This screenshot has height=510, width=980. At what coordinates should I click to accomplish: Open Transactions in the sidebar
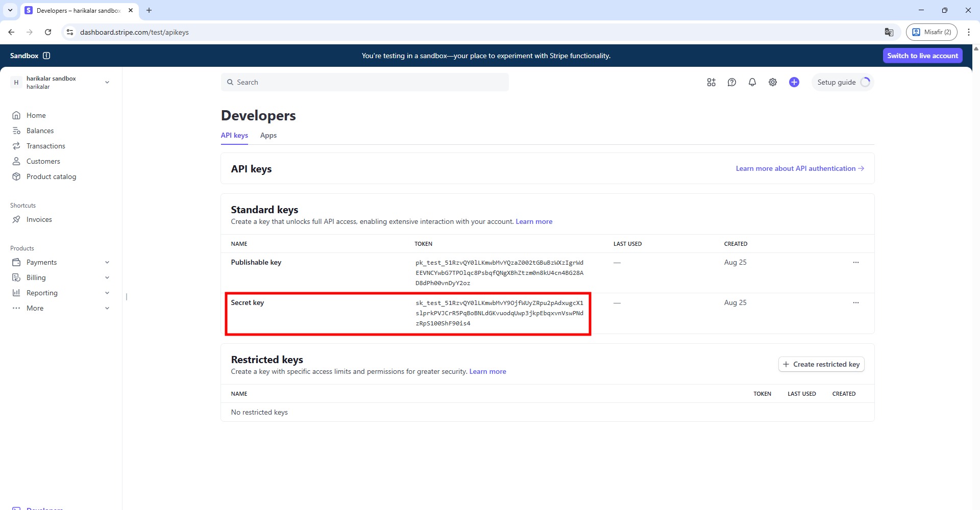45,146
